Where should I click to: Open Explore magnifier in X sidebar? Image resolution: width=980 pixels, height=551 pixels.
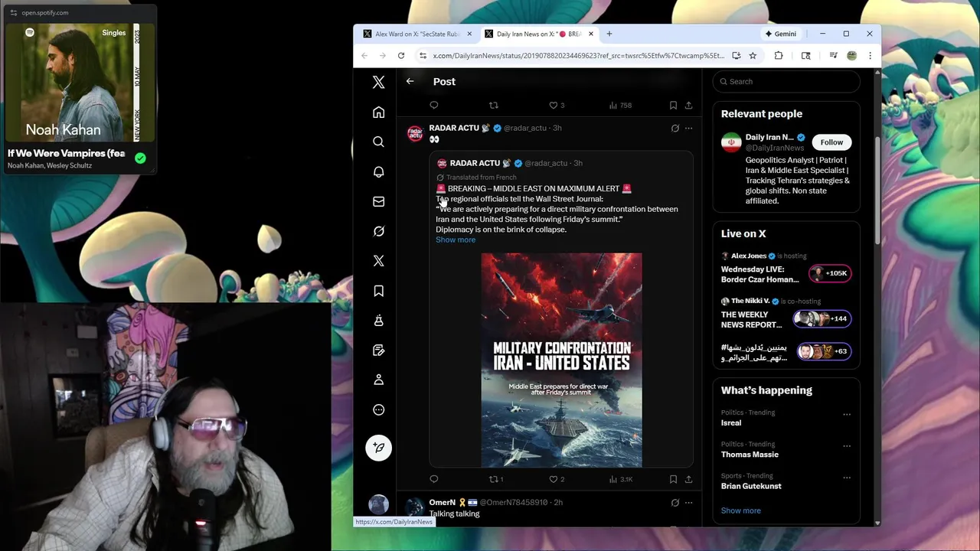378,142
